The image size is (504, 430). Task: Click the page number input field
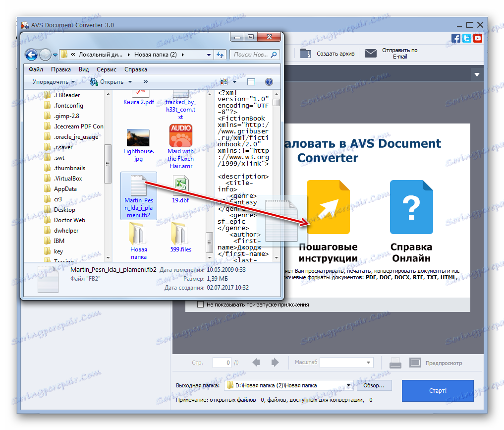coord(222,363)
